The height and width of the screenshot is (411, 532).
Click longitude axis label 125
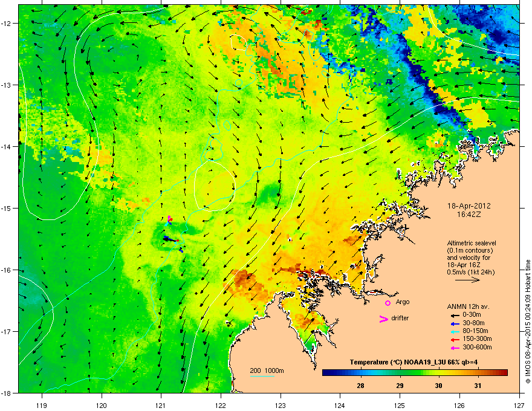click(400, 405)
